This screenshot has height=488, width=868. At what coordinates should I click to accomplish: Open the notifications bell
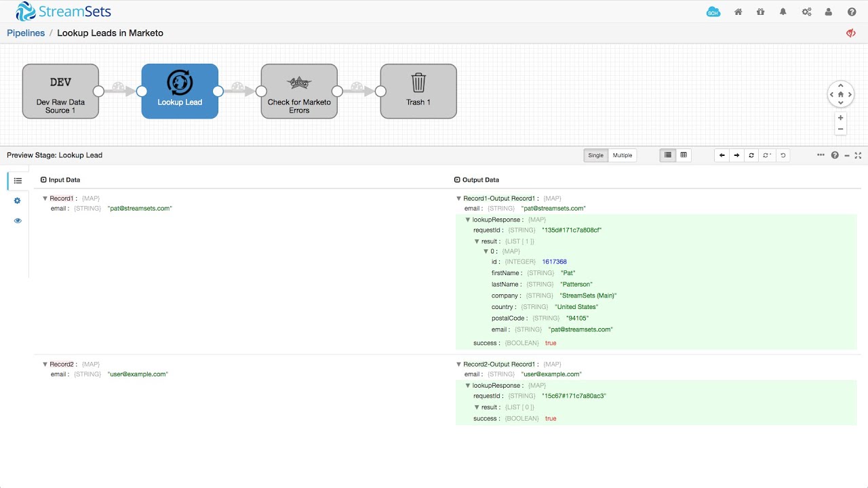coord(783,12)
